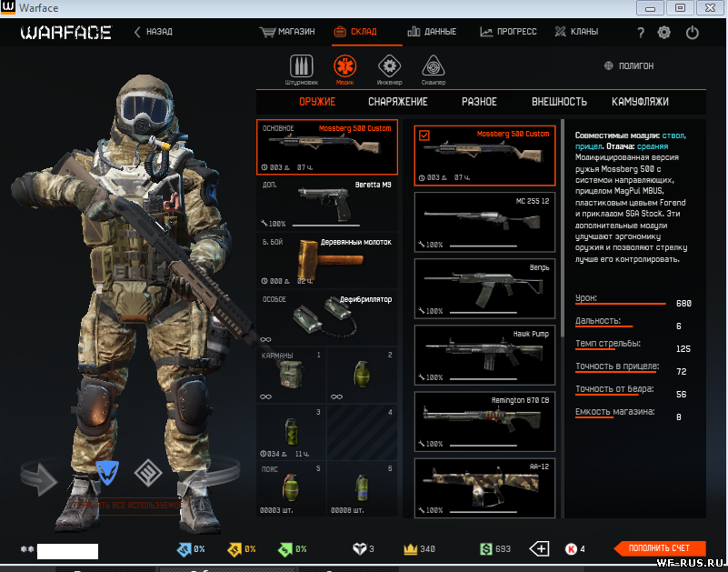
Task: Select the СНАРЯЖЕНИЕ category tab
Action: (398, 102)
